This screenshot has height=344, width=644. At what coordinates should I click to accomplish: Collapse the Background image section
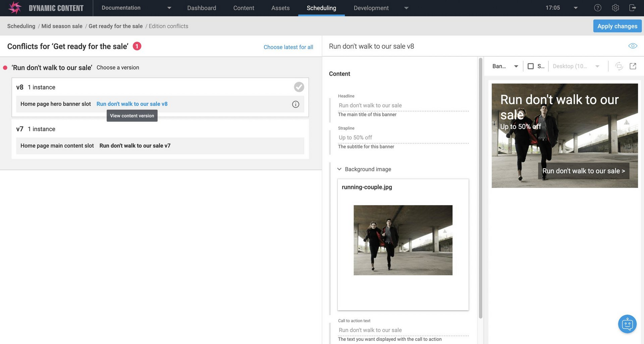339,169
